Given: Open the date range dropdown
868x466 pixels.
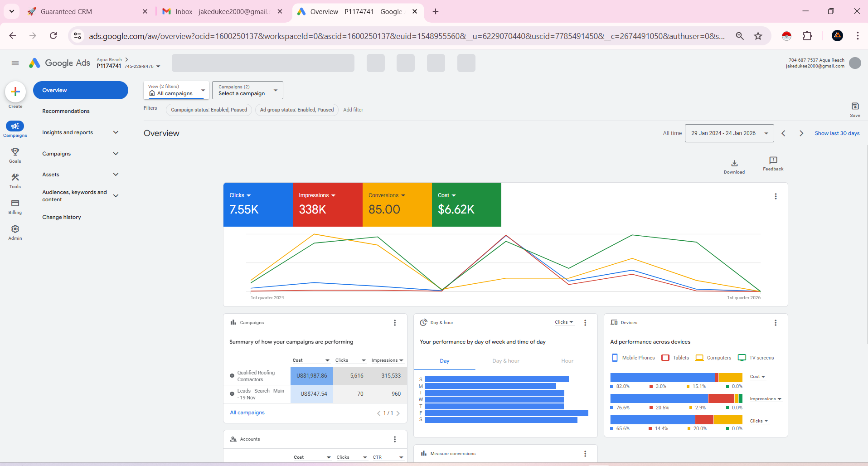Looking at the screenshot, I should 729,133.
